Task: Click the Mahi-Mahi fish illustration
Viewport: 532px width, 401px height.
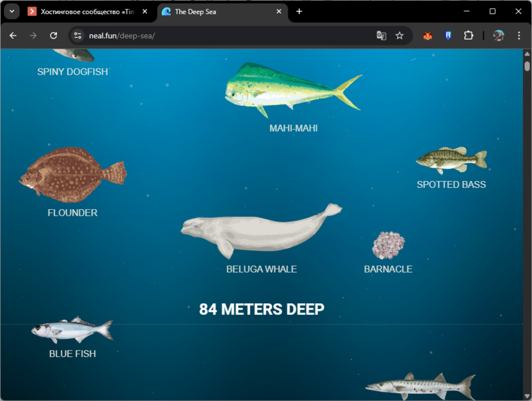Action: tap(291, 89)
